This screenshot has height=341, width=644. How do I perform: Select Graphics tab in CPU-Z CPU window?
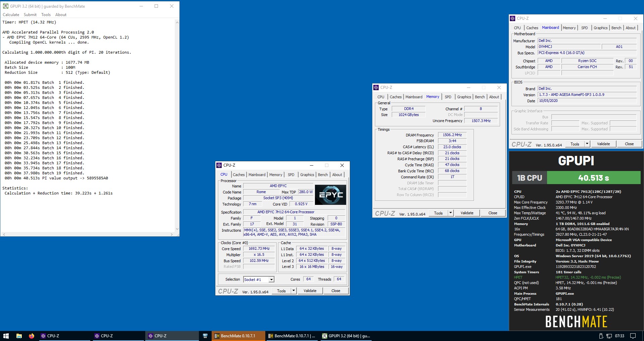pos(307,175)
